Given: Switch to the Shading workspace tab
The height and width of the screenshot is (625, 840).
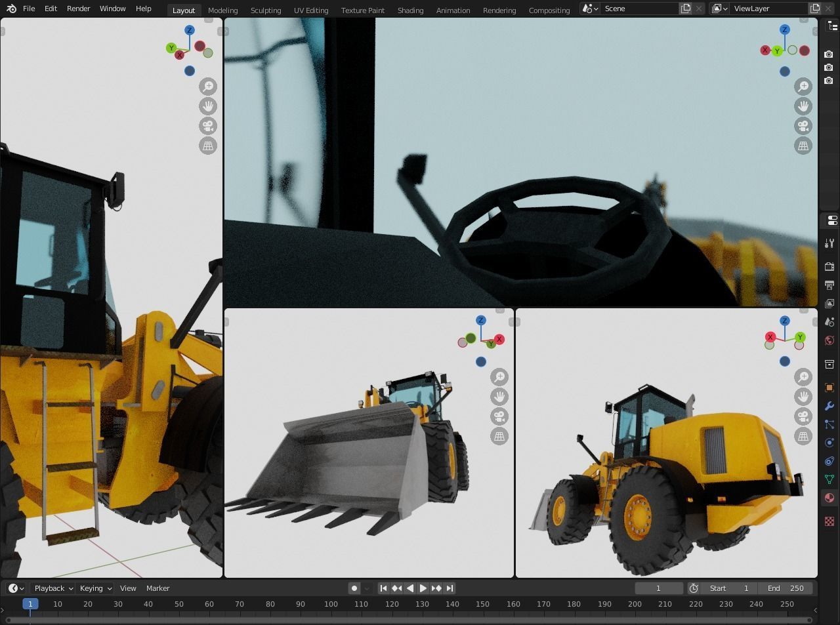Looking at the screenshot, I should tap(410, 10).
